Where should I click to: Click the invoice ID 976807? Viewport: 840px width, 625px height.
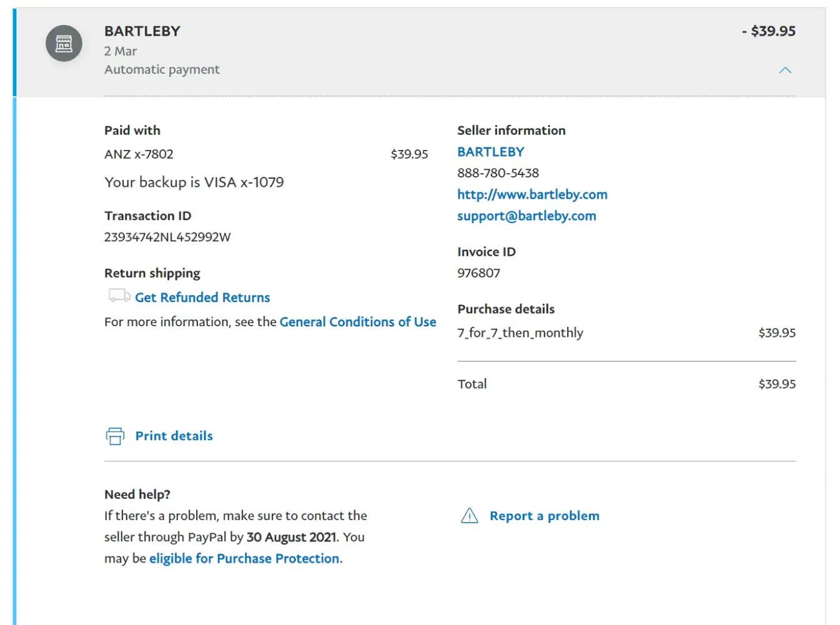(478, 273)
